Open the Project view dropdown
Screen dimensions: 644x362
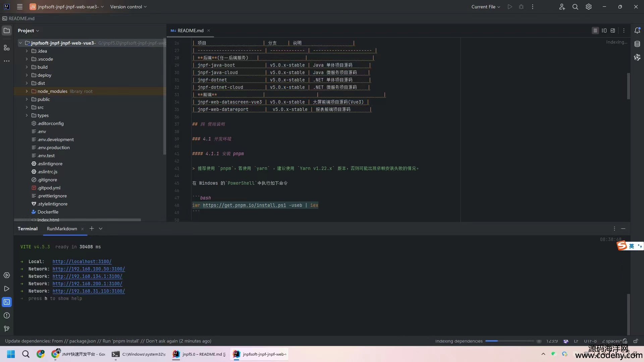click(x=29, y=31)
